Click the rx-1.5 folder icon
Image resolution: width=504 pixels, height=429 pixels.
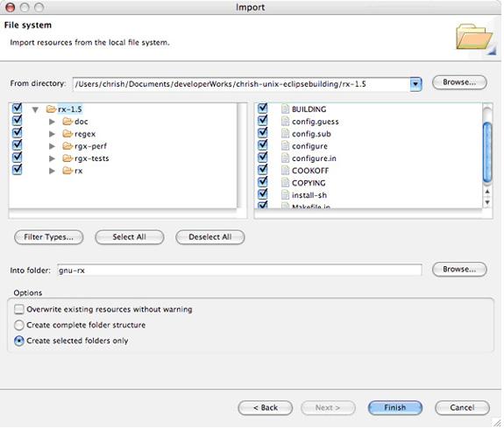52,109
